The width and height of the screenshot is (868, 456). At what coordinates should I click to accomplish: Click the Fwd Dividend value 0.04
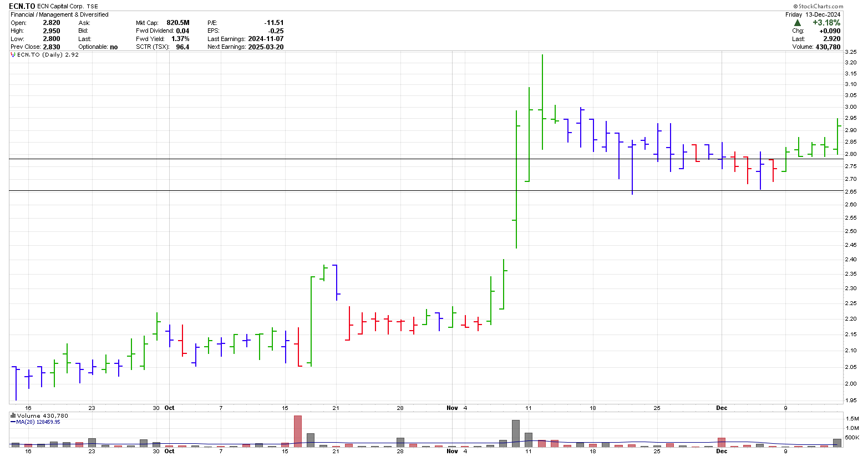click(182, 31)
